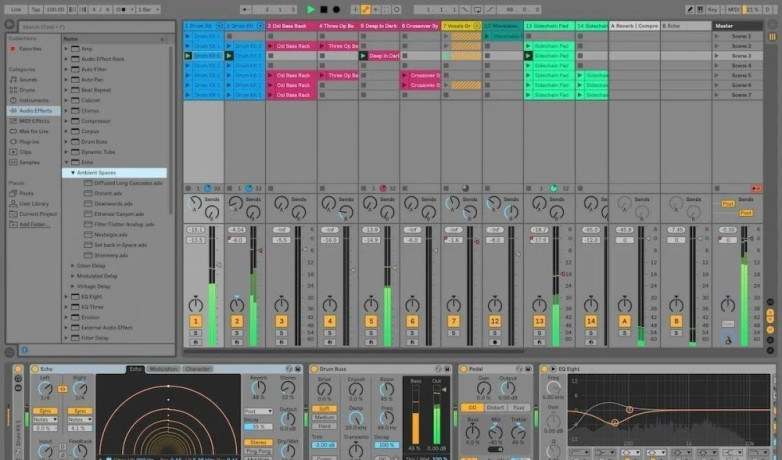Launch the Deep In Dark clip
782x460 pixels.
[364, 56]
